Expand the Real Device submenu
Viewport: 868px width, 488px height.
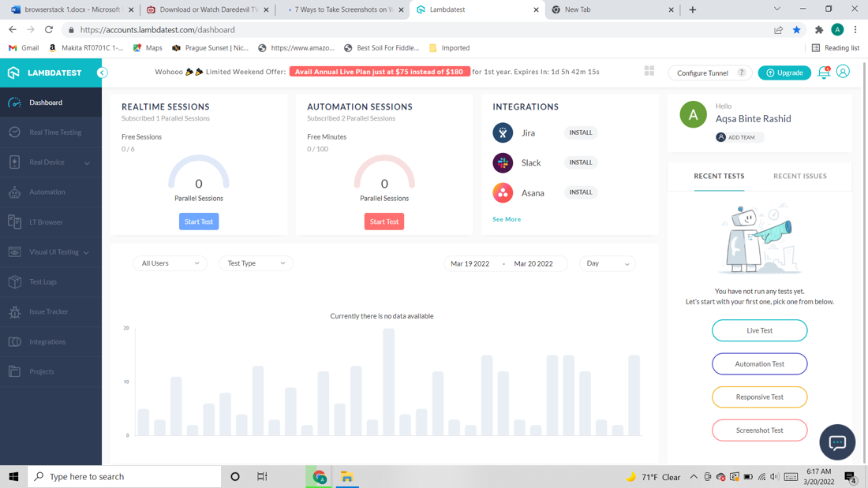87,162
